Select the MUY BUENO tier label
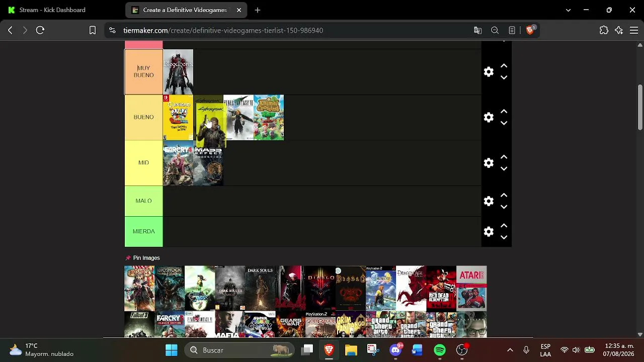Image resolution: width=644 pixels, height=362 pixels. click(143, 72)
